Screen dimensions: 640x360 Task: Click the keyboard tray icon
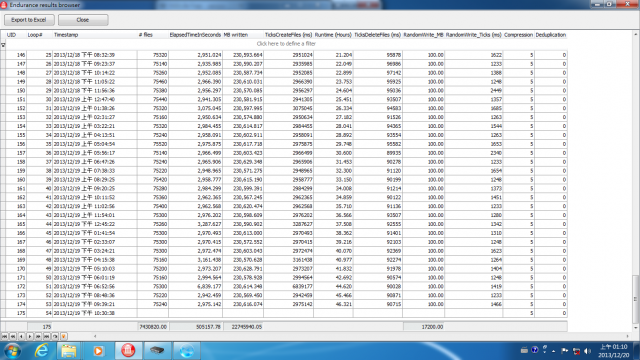tap(524, 350)
